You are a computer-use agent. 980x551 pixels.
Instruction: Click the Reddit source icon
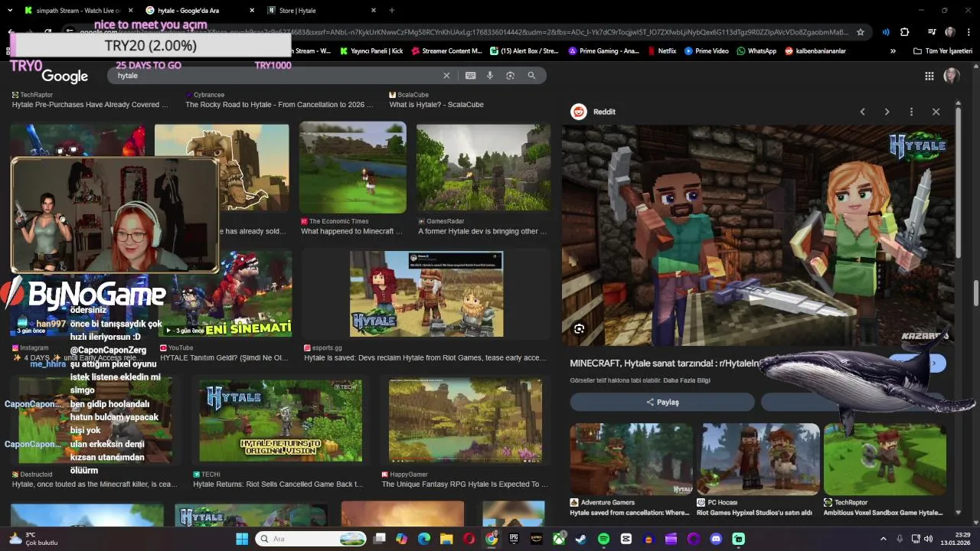click(x=579, y=112)
